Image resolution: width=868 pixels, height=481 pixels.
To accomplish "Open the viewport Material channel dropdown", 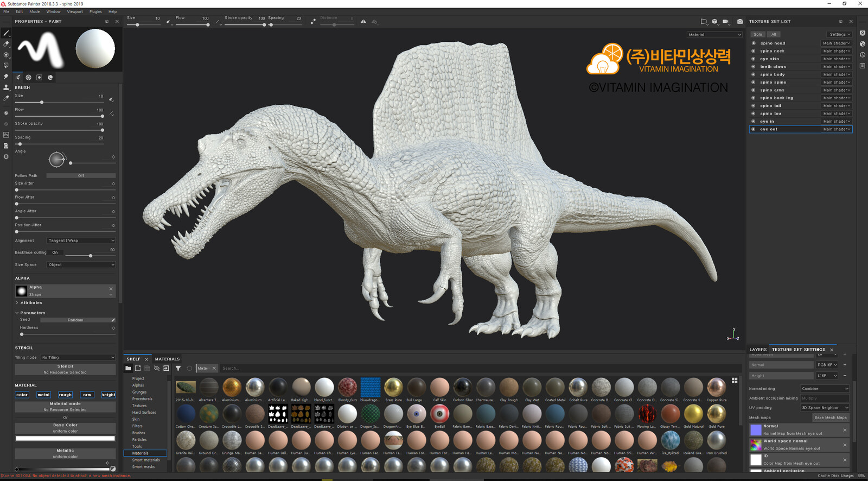I will pyautogui.click(x=714, y=35).
